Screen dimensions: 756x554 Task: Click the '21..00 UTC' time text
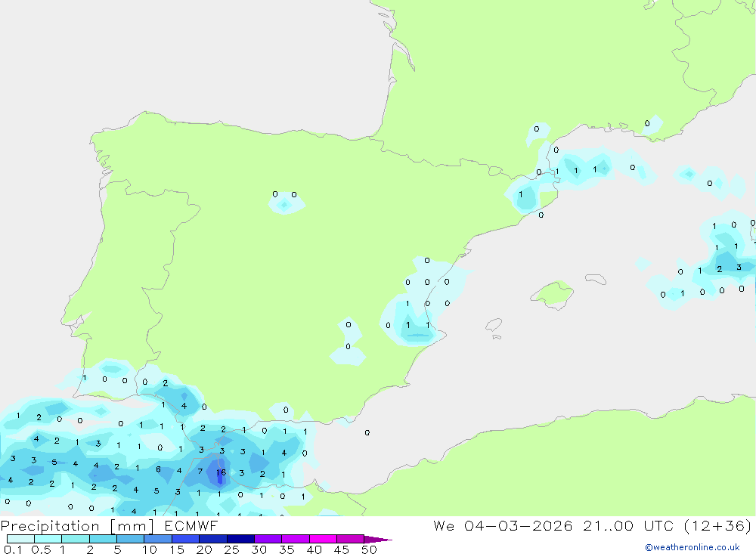[629, 525]
